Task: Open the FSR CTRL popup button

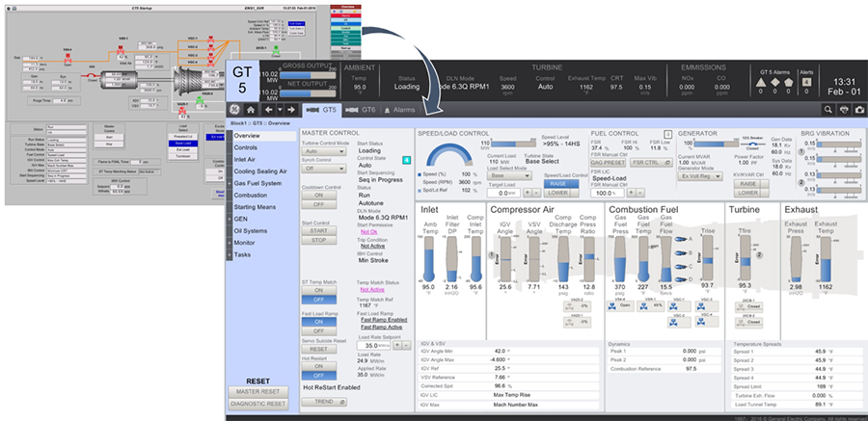Action: (652, 163)
